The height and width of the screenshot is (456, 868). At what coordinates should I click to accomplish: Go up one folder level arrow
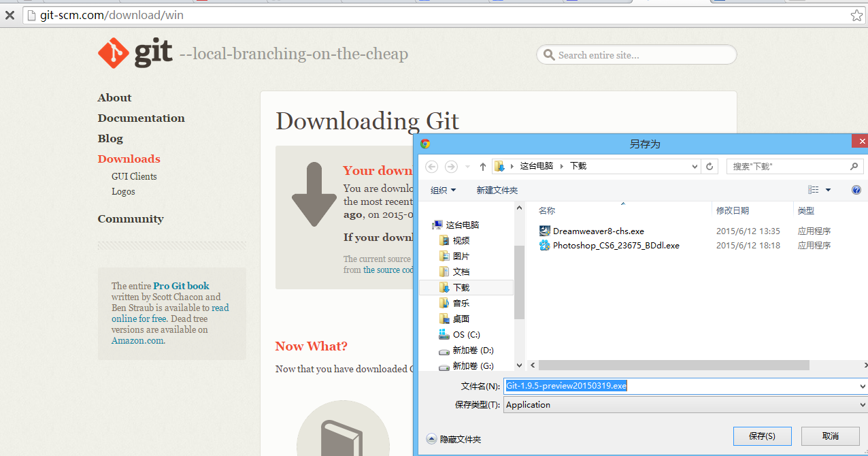point(483,166)
